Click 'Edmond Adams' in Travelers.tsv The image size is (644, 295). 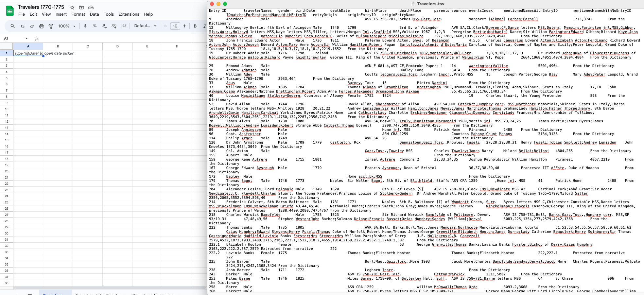[x=239, y=66]
